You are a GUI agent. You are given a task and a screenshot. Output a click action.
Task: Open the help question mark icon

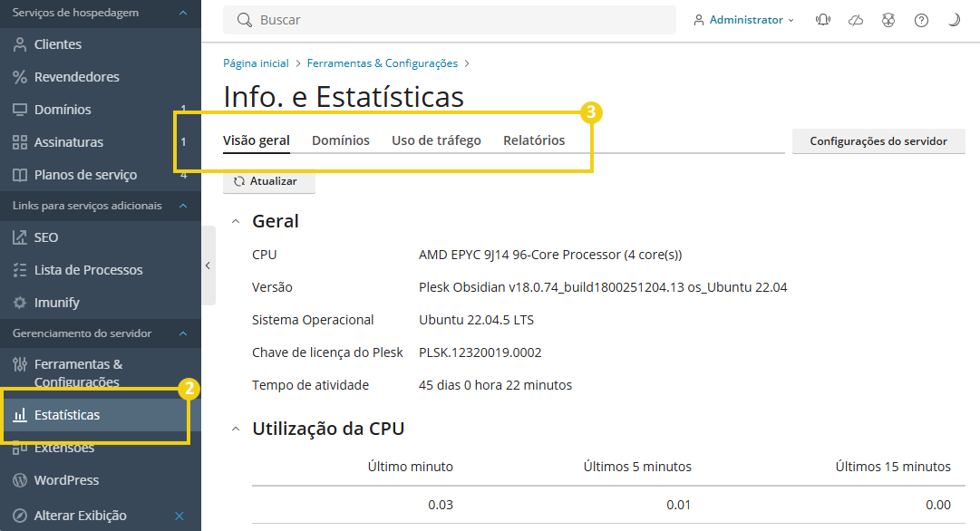pyautogui.click(x=921, y=19)
